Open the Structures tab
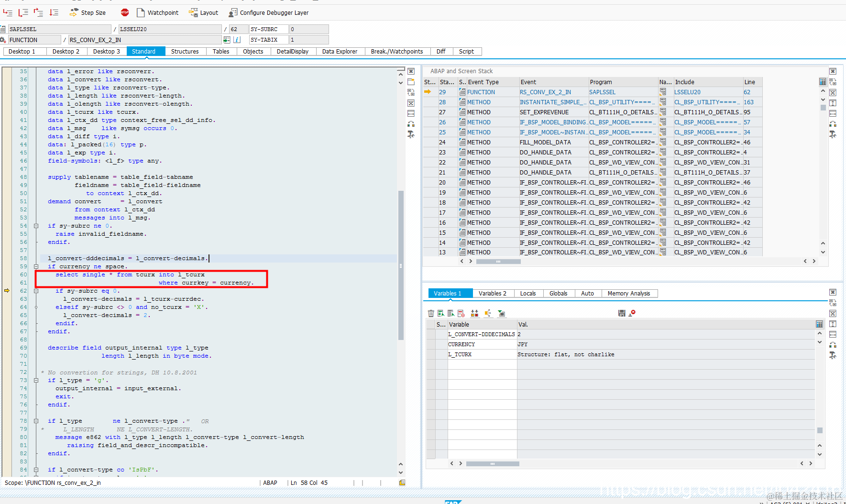Viewport: 846px width, 504px height. [185, 51]
